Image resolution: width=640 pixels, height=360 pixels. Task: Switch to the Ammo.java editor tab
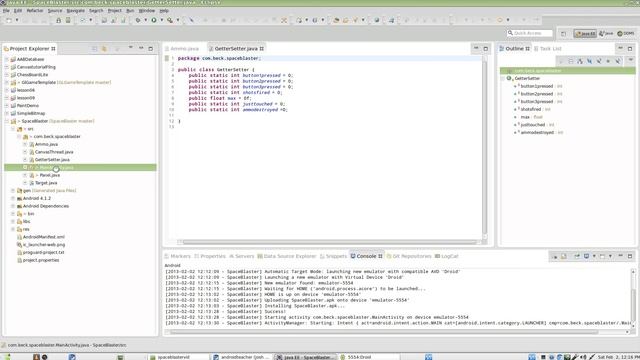[x=184, y=49]
